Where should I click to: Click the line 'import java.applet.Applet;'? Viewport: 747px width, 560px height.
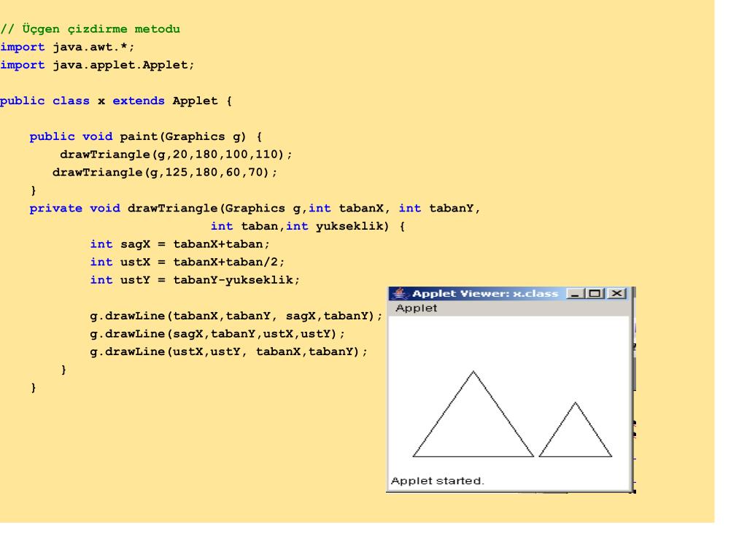(x=97, y=65)
